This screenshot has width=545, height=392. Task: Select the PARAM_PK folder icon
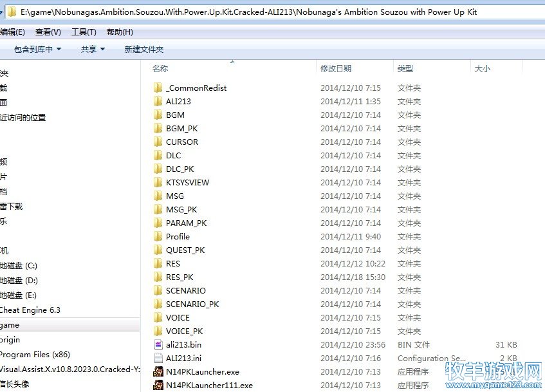click(x=158, y=223)
